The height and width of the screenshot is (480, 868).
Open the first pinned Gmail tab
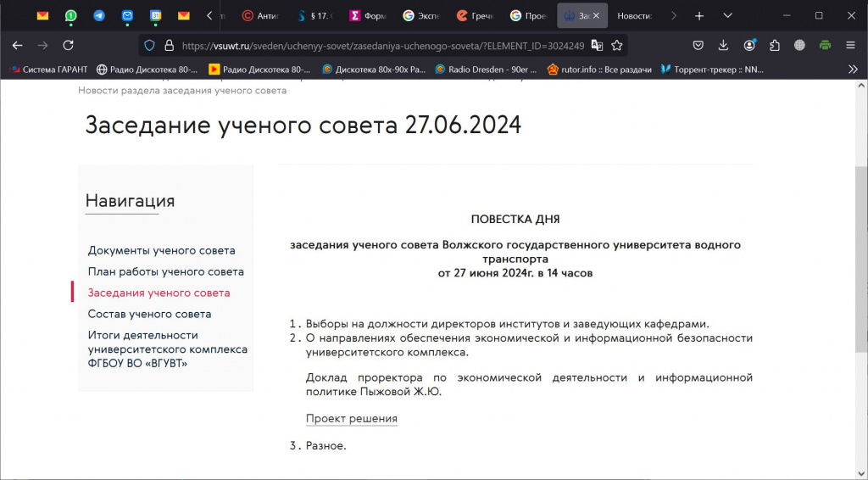pos(42,15)
